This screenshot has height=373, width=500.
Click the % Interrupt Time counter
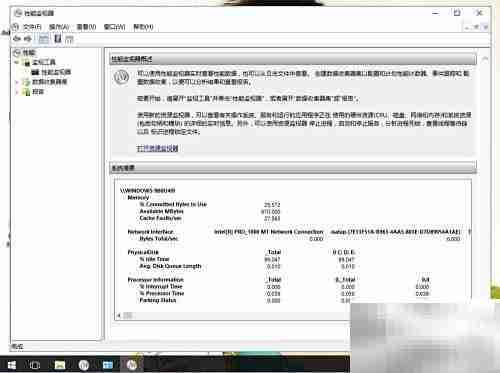coord(161,287)
